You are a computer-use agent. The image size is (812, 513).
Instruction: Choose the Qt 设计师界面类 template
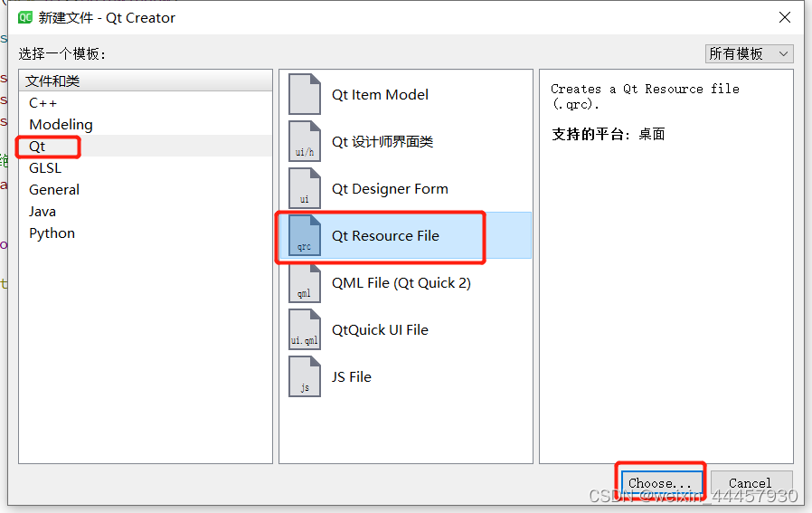405,141
